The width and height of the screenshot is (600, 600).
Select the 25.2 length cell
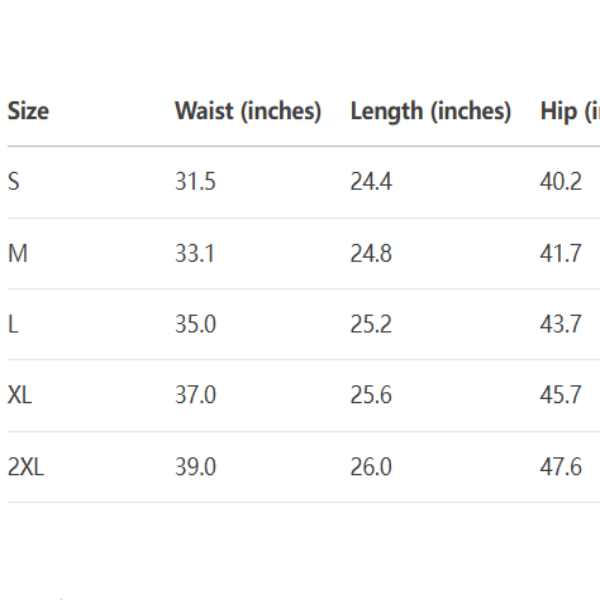tap(371, 325)
